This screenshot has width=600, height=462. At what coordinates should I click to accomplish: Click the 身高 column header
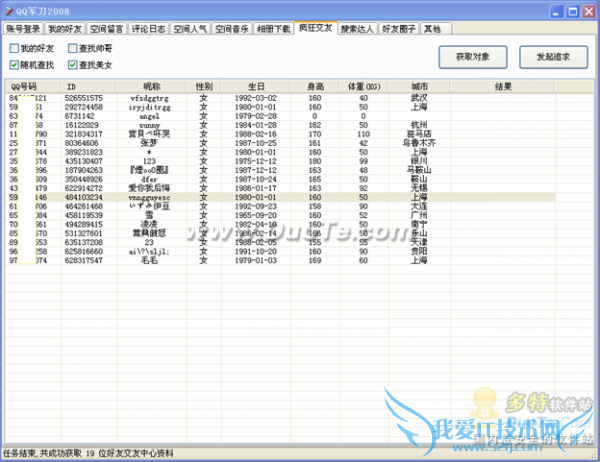[x=315, y=87]
